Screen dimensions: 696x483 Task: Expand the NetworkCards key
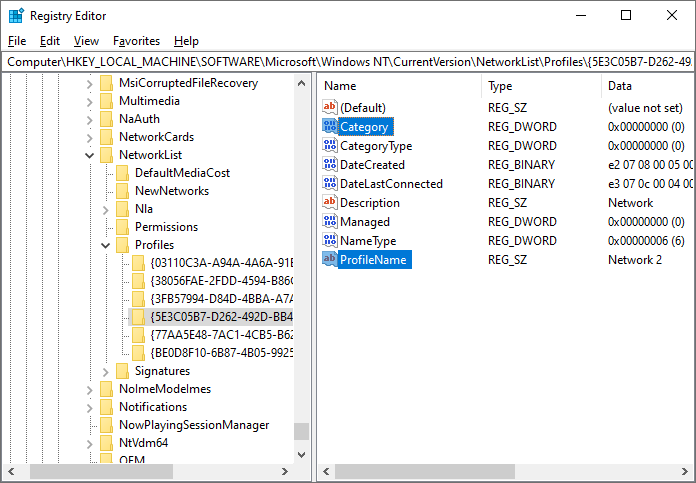(x=90, y=138)
